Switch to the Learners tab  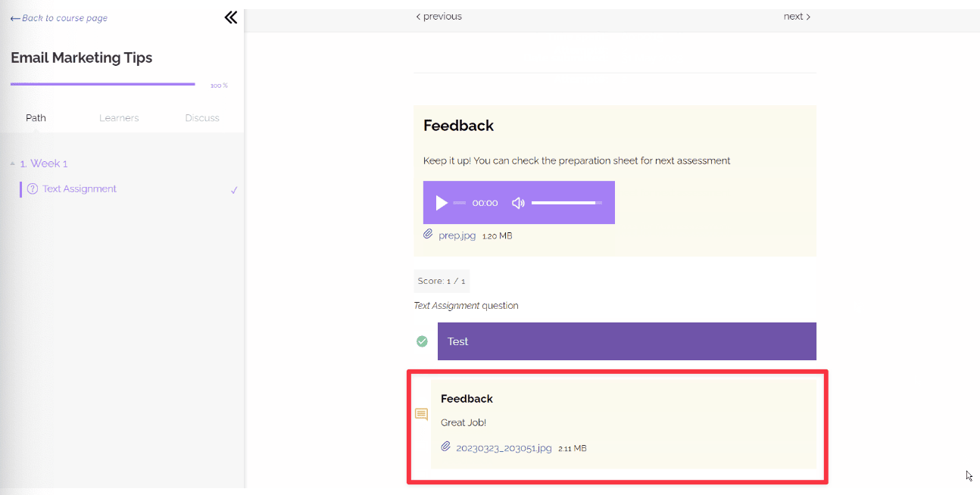(119, 118)
